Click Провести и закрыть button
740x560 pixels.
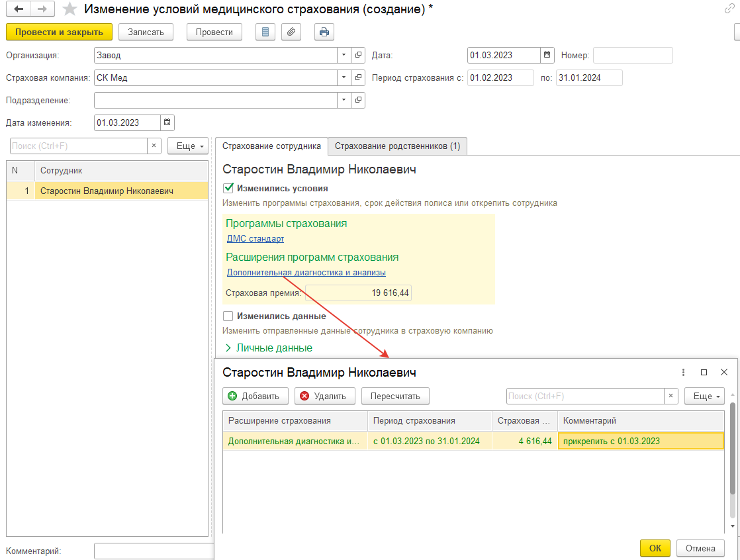point(59,32)
